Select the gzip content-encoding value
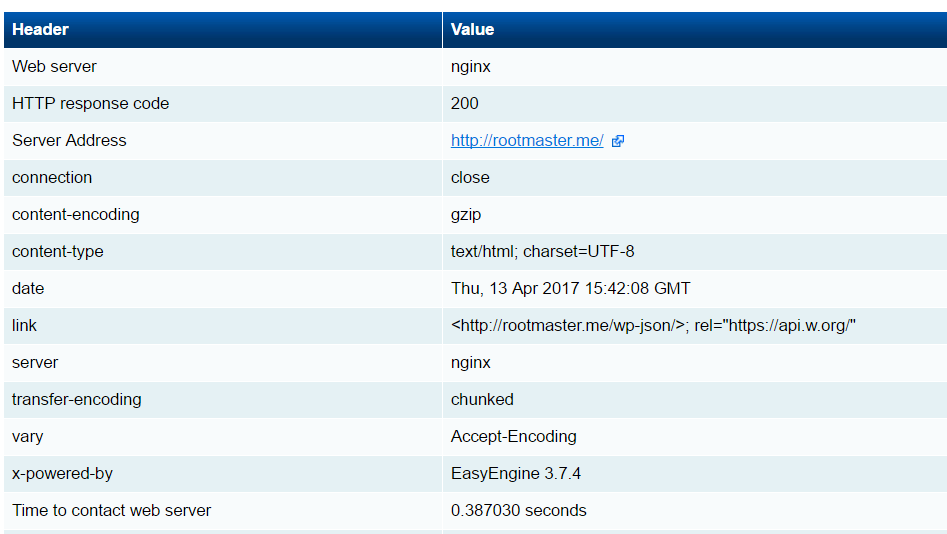 [x=466, y=215]
